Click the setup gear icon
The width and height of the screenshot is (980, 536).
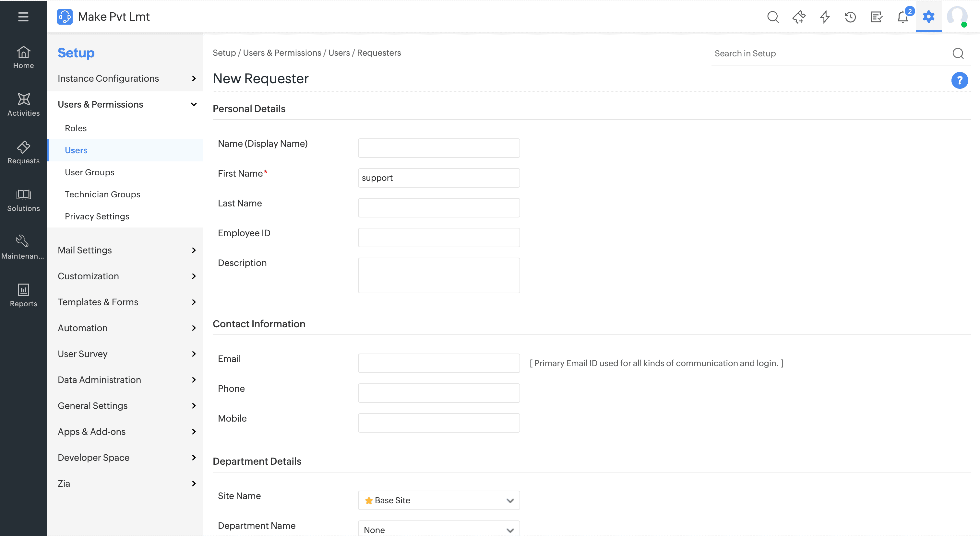(928, 17)
